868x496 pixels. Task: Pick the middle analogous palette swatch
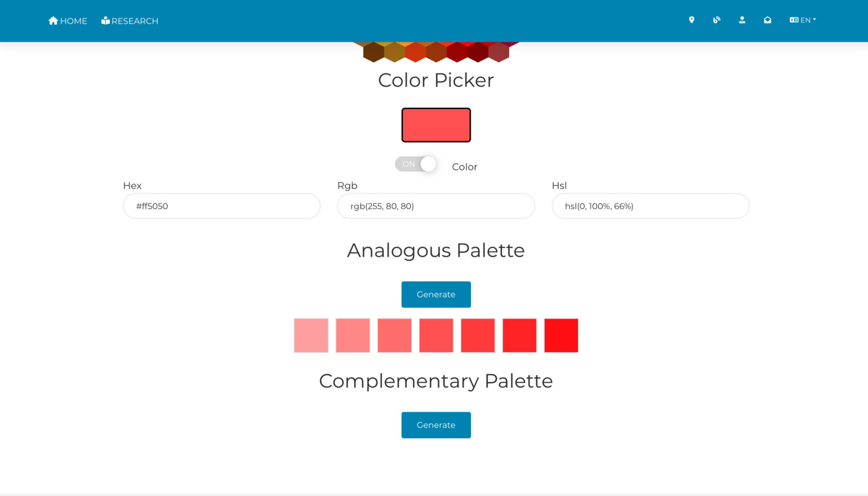pyautogui.click(x=436, y=335)
